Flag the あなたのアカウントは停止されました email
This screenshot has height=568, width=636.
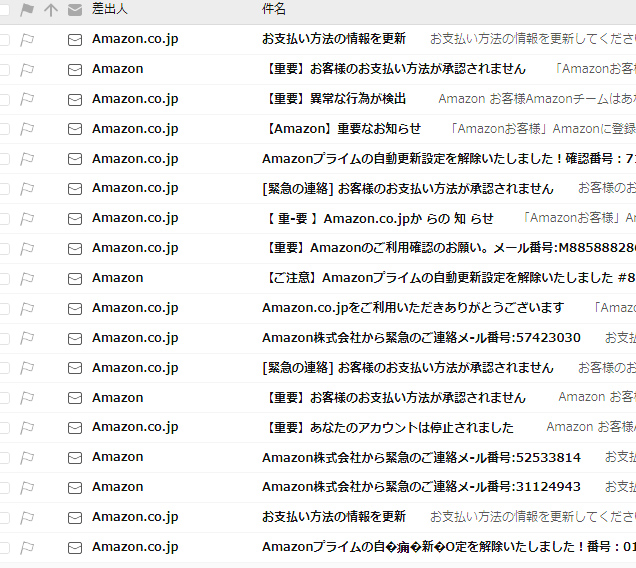[x=27, y=428]
